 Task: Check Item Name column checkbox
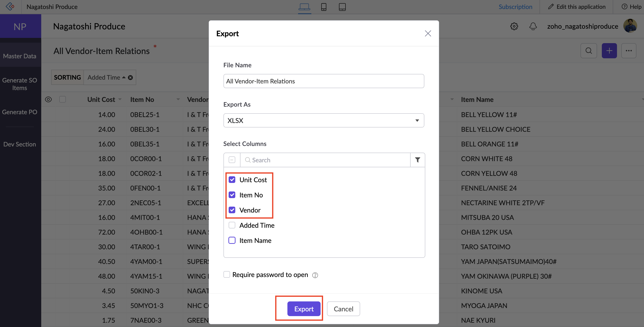point(232,240)
